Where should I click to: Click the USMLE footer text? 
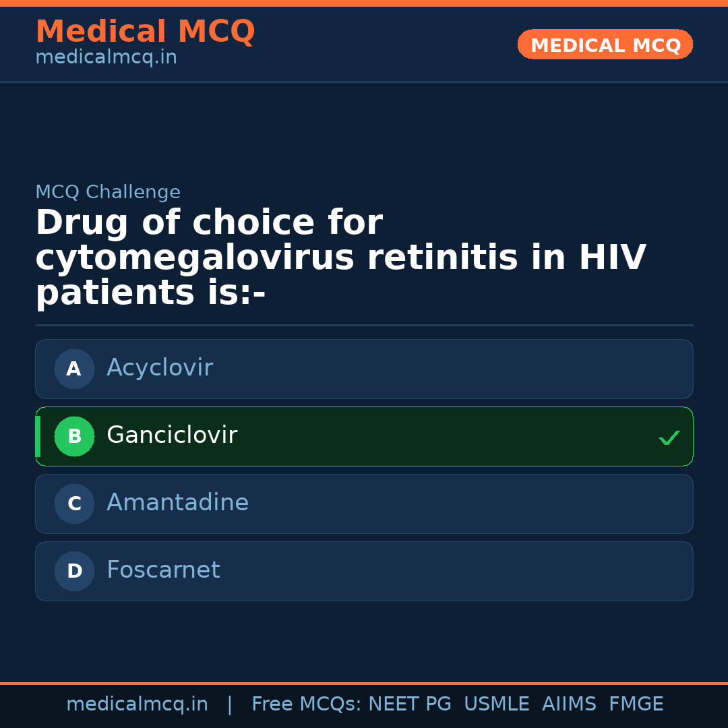pos(496,704)
